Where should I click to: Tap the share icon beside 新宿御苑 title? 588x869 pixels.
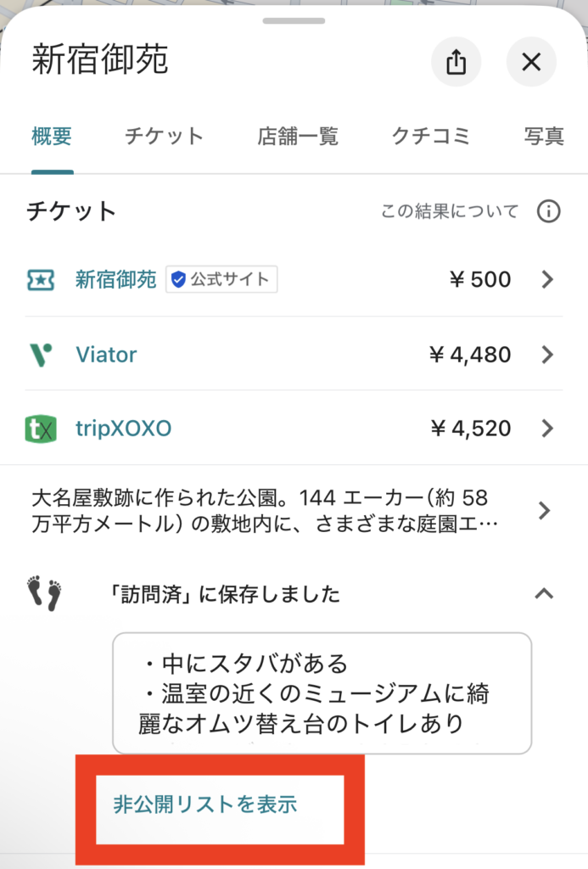456,61
